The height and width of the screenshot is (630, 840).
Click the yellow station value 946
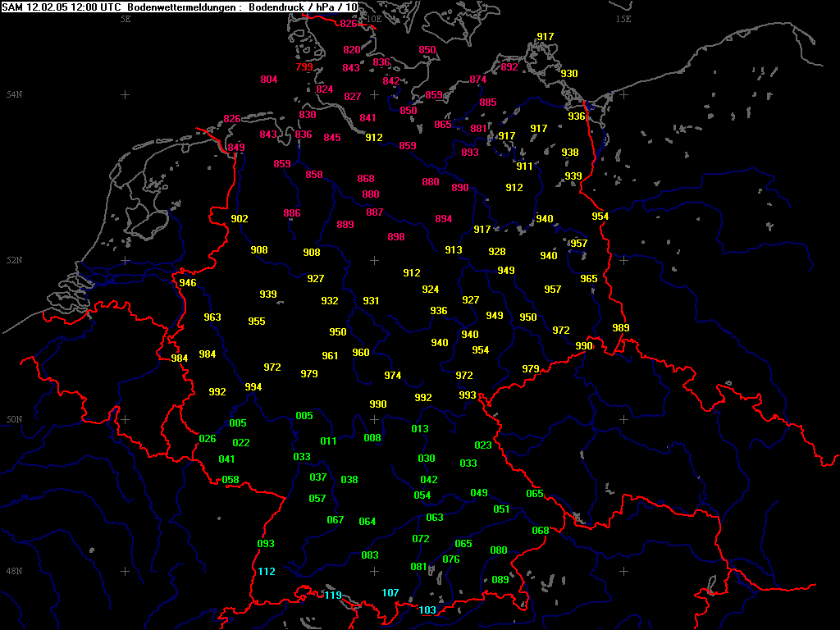point(188,283)
